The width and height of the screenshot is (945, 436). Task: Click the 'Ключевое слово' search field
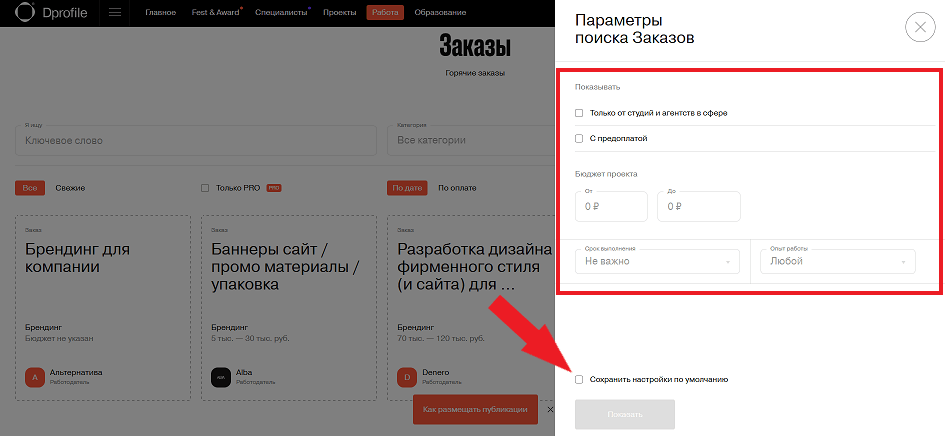coord(196,140)
